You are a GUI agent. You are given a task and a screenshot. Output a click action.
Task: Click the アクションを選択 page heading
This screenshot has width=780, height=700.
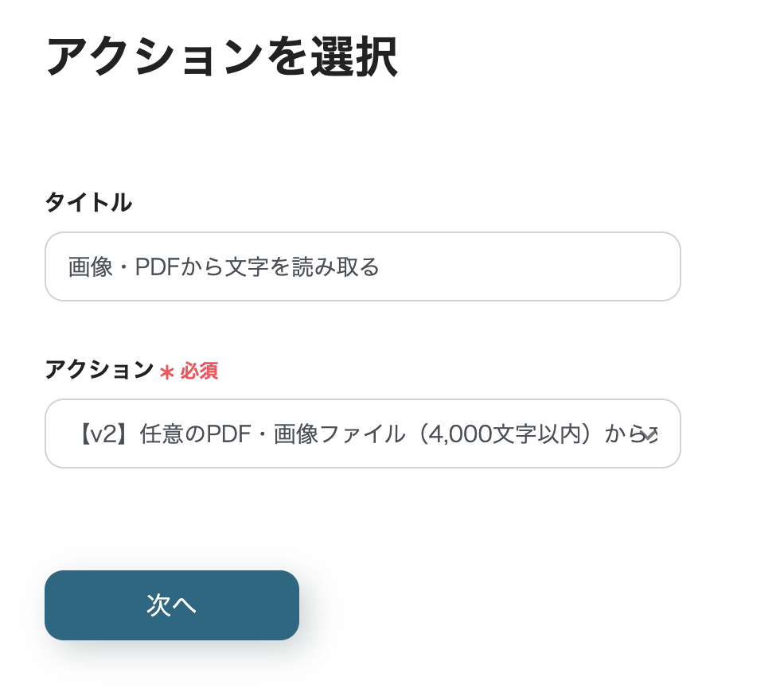click(x=221, y=56)
